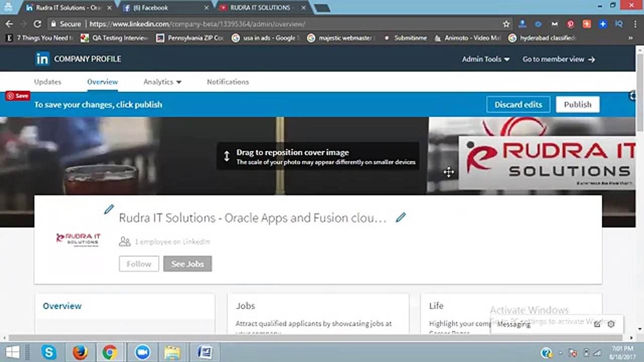Open the Animoto - Video Maker bookmark
Screen dimensions: 644x362
click(x=467, y=38)
